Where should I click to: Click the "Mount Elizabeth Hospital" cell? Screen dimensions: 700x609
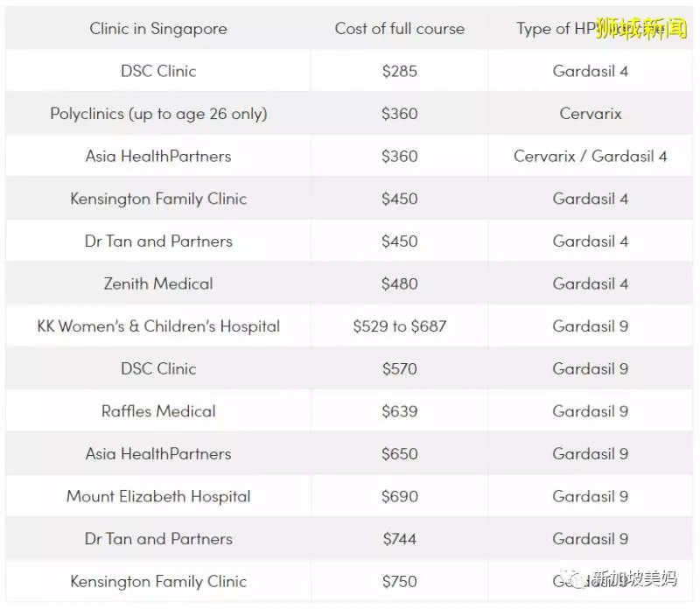click(x=158, y=497)
